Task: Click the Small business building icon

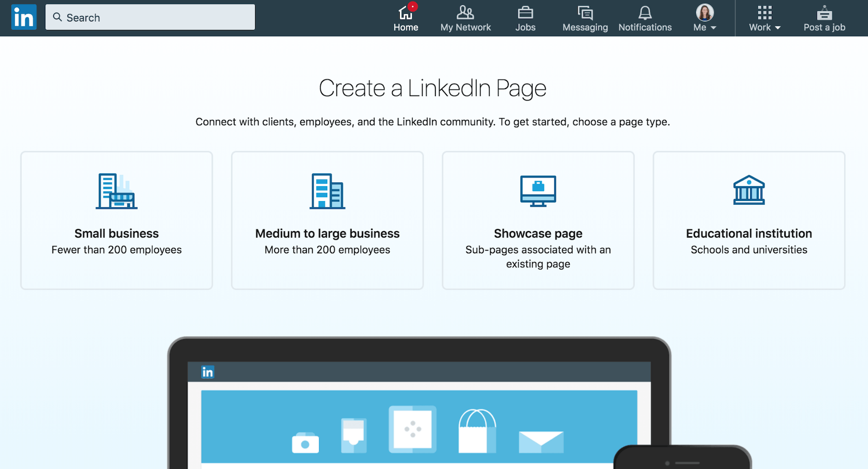Action: (x=116, y=191)
